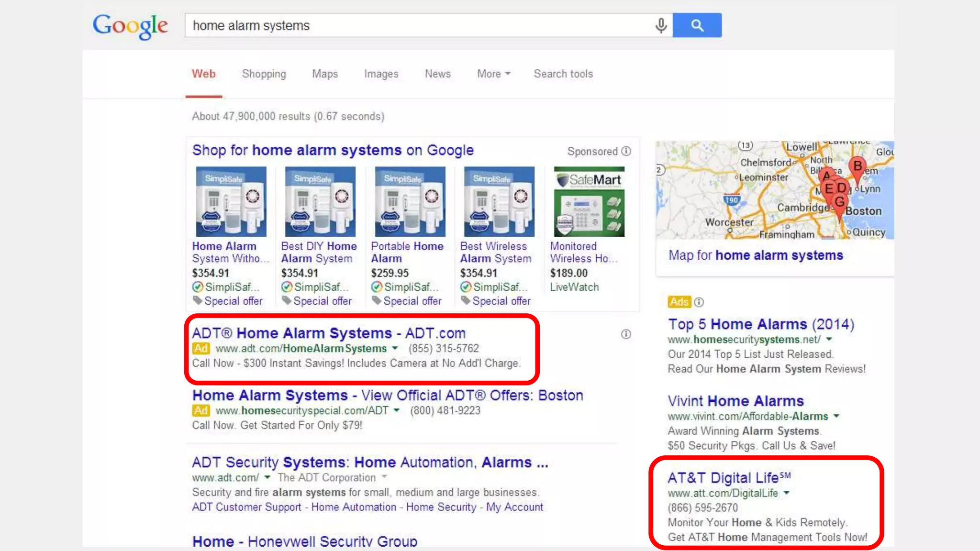Expand The ADT Corporation dropdown arrow
Viewport: 980px width, 551px height.
pos(384,477)
